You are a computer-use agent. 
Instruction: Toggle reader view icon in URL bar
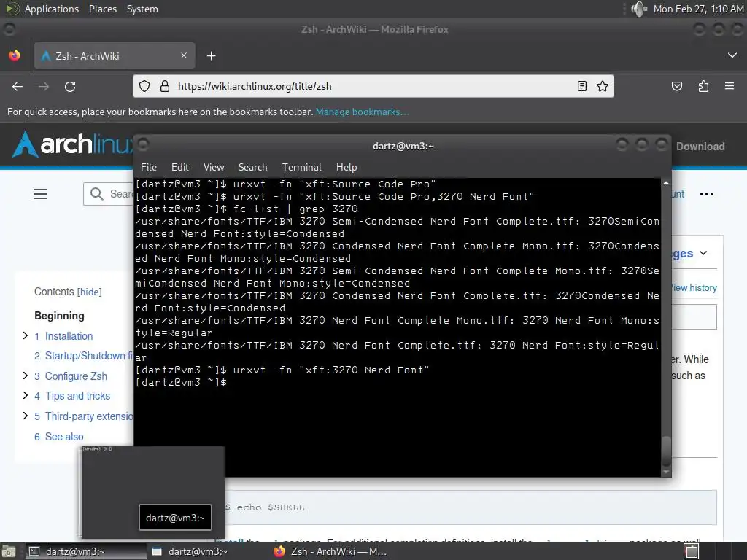pyautogui.click(x=581, y=86)
